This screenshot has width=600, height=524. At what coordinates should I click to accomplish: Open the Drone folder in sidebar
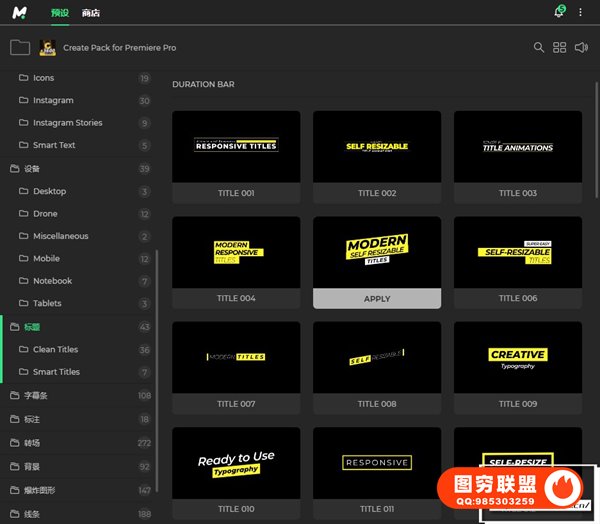tap(45, 213)
